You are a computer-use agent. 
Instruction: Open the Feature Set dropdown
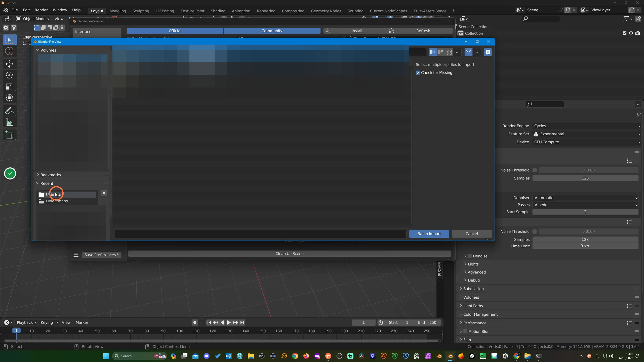tap(586, 134)
